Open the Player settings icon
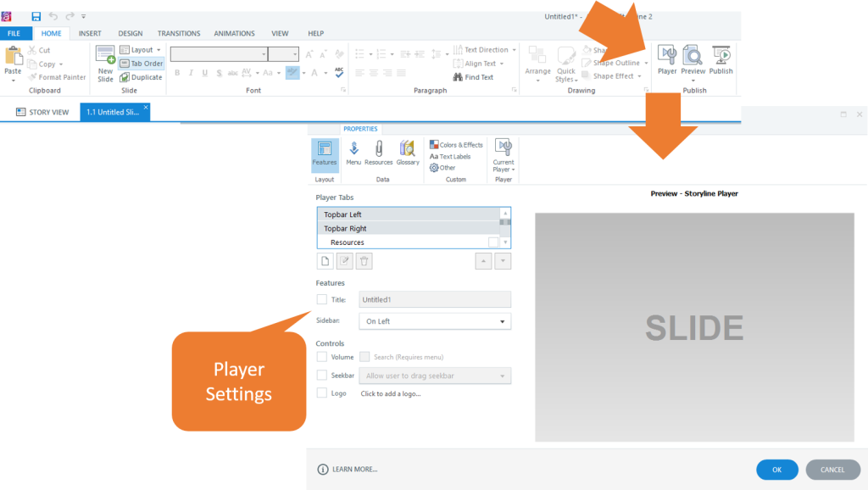 [x=667, y=60]
